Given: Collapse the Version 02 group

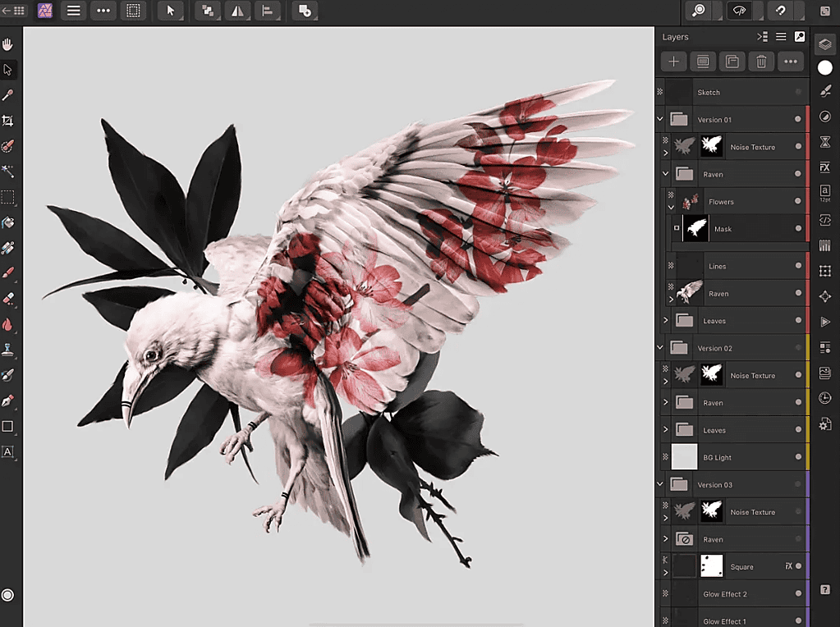Looking at the screenshot, I should coord(660,347).
